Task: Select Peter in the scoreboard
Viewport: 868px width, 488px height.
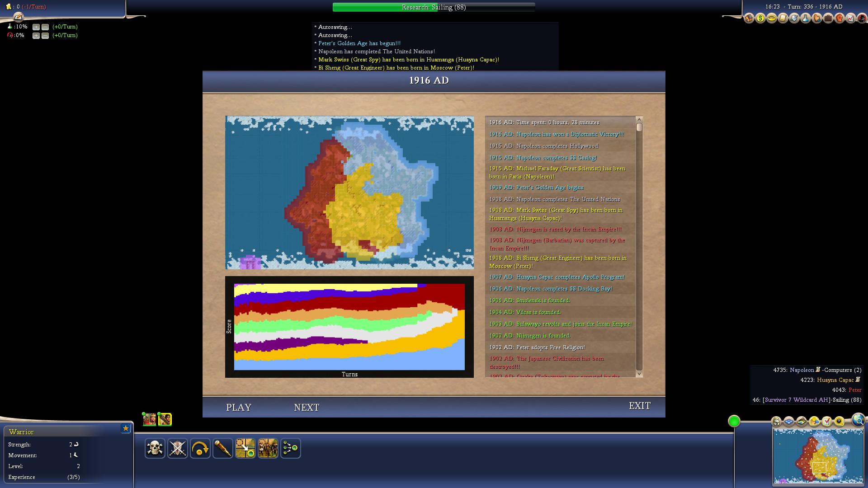Action: tap(855, 390)
